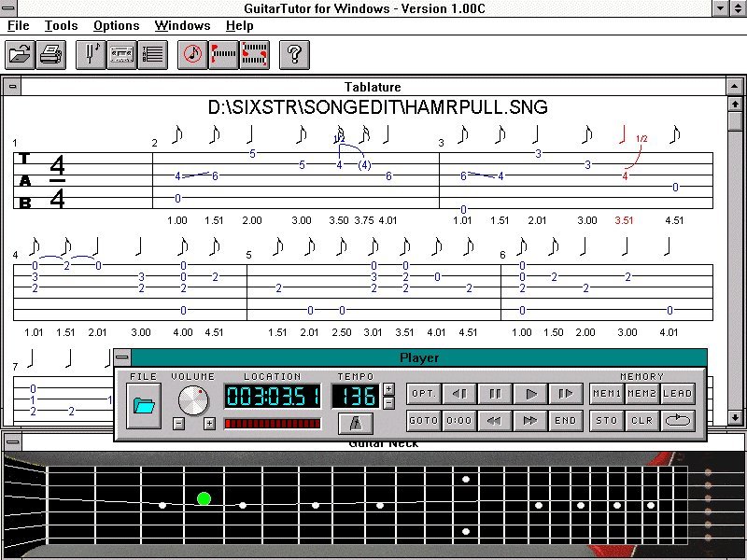This screenshot has width=747, height=560.
Task: Set double-line loop markers toolbar icon
Action: (x=254, y=55)
